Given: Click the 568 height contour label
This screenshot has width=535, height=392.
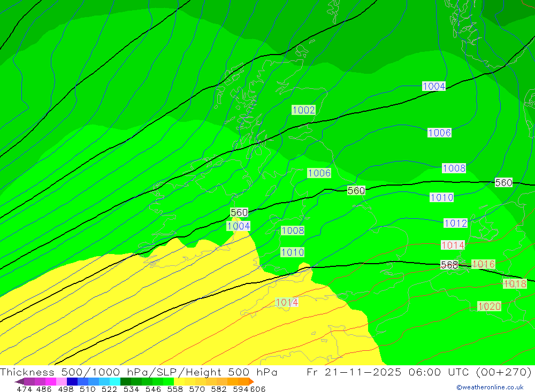Looking at the screenshot, I should (449, 265).
